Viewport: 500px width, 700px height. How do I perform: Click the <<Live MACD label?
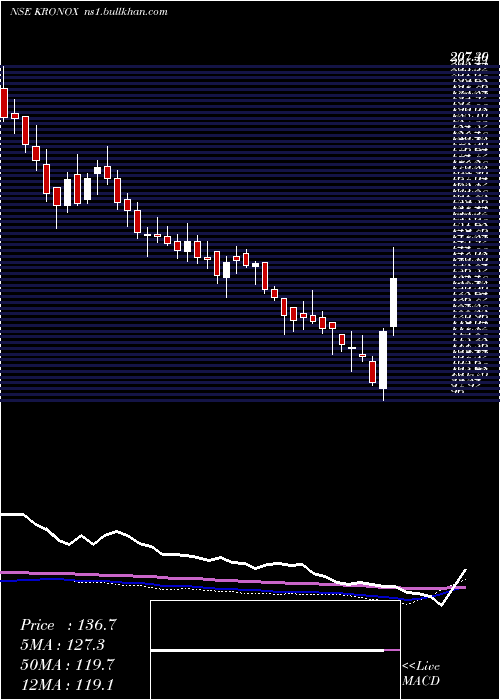click(x=421, y=674)
